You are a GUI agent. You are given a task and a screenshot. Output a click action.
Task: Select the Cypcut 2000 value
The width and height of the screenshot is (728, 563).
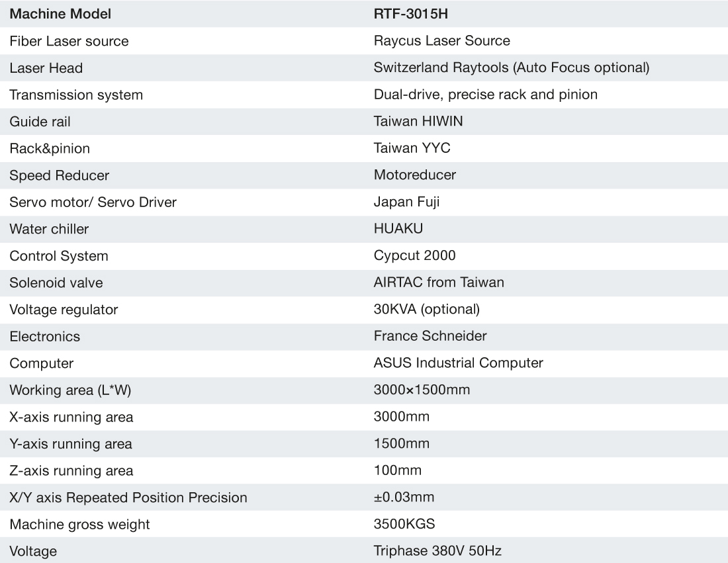[414, 255]
